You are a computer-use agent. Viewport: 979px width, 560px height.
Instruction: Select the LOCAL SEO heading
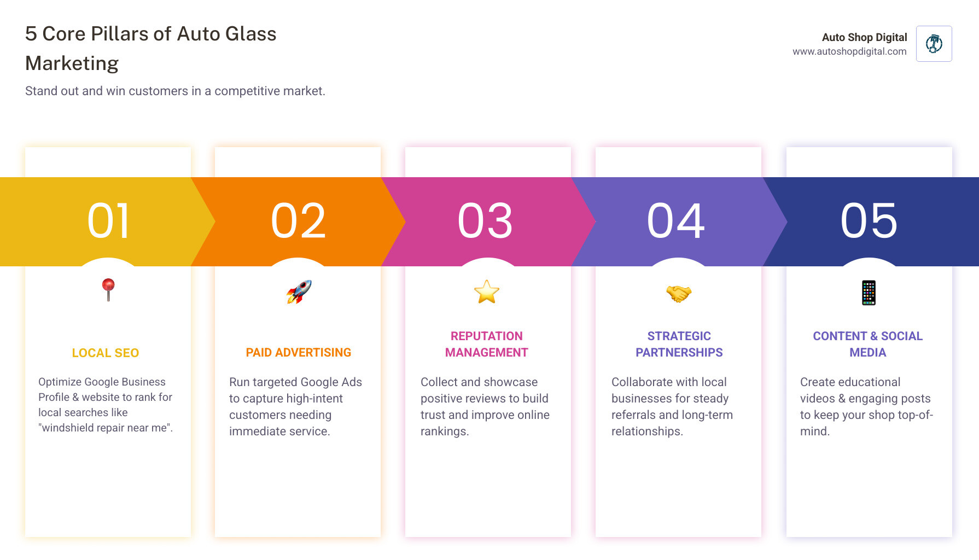(106, 353)
